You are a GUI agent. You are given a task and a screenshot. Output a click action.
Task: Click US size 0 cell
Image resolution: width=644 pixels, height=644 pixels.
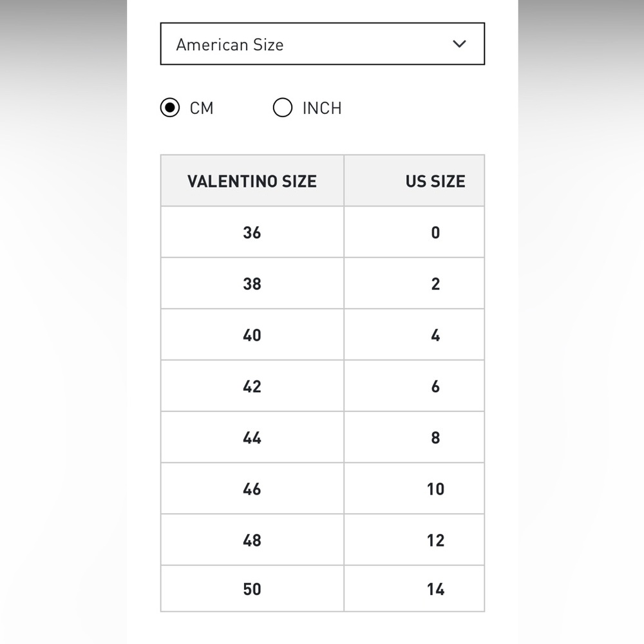[x=414, y=232]
